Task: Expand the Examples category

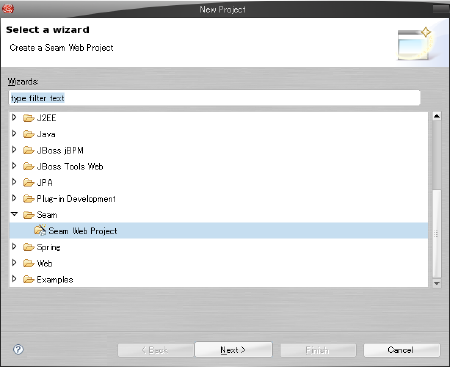Action: [14, 279]
